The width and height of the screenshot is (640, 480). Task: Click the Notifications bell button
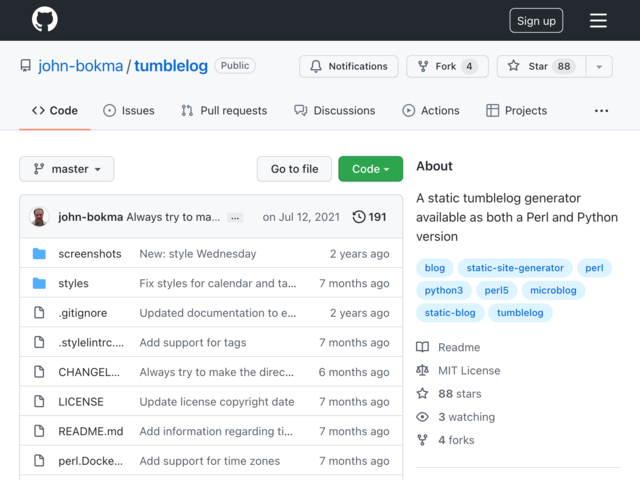[349, 66]
